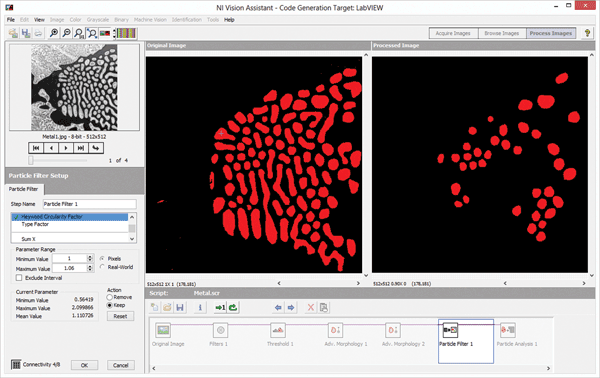This screenshot has width=600, height=378.
Task: Select the Pixels radio button
Action: pos(102,259)
